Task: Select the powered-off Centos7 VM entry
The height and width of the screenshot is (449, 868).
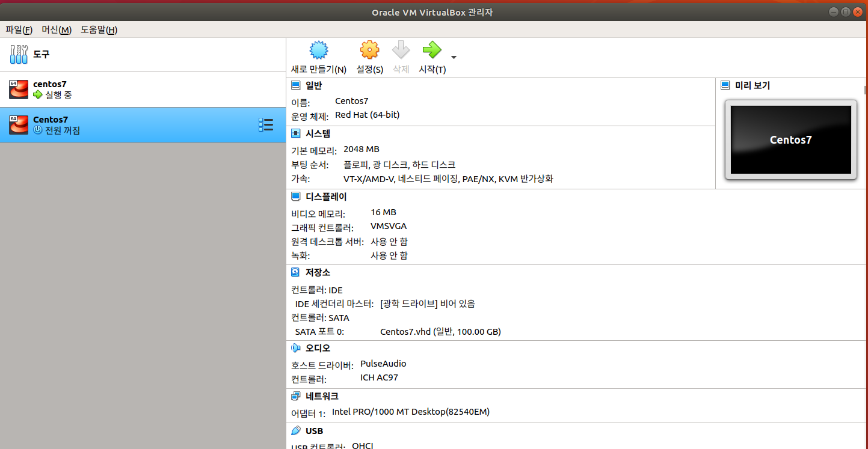Action: point(143,125)
